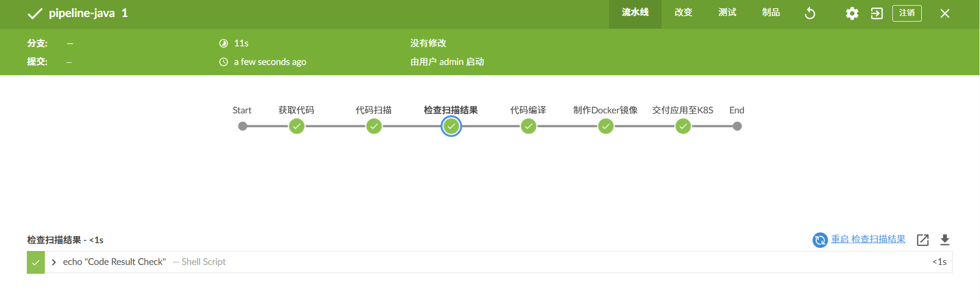This screenshot has height=302, width=980.
Task: Switch to the 流水线 tab
Action: coord(635,13)
